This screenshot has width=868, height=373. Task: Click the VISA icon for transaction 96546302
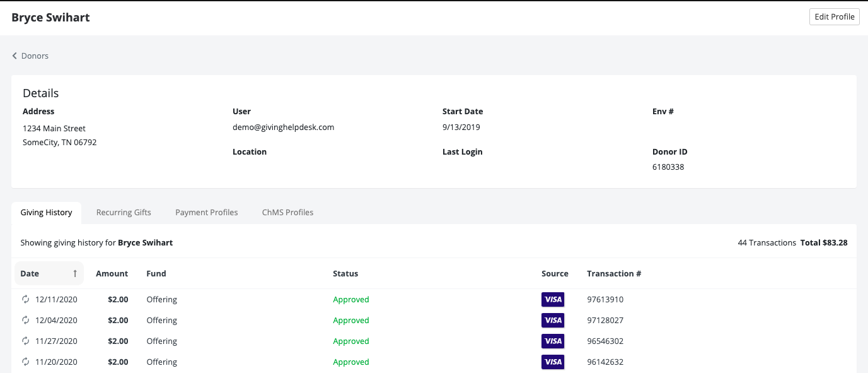552,341
